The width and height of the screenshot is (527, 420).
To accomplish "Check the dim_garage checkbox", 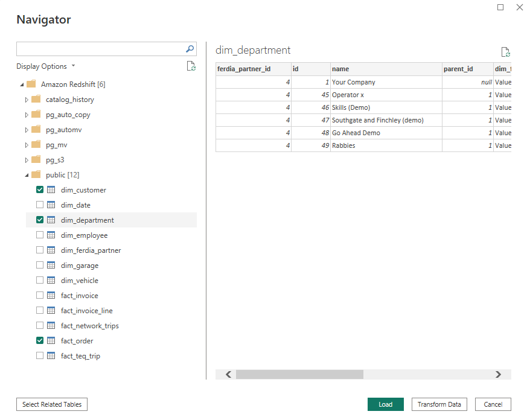I will click(40, 265).
